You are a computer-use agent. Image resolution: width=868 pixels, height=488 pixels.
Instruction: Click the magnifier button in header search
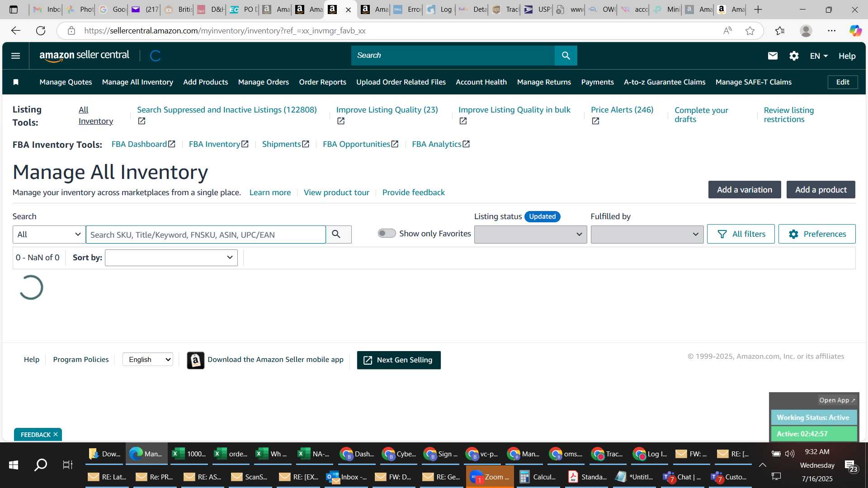click(566, 56)
